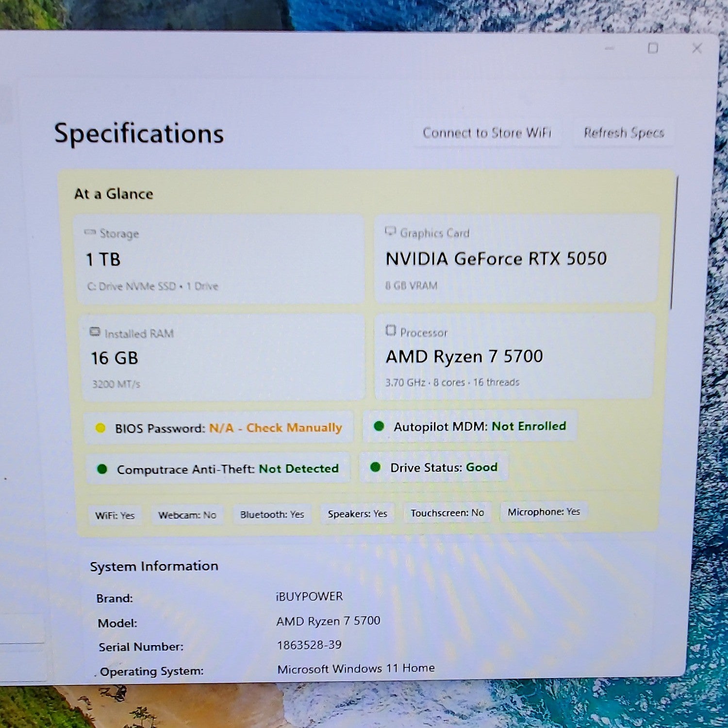Click 'Not Detected' Computrace status text
This screenshot has width=728, height=728.
pyautogui.click(x=299, y=469)
